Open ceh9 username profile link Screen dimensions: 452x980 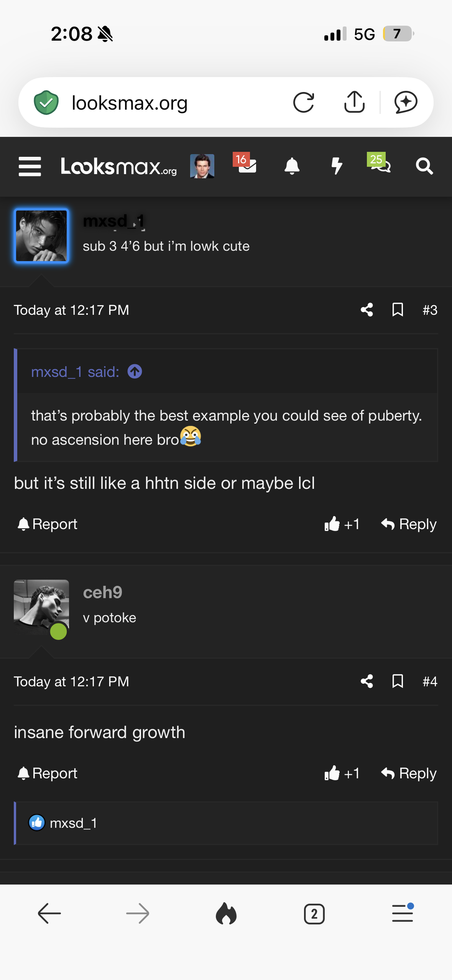102,592
